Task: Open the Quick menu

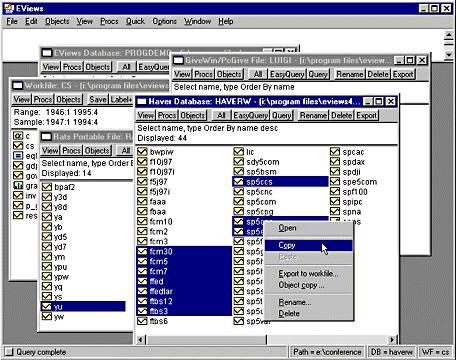Action: [x=135, y=21]
